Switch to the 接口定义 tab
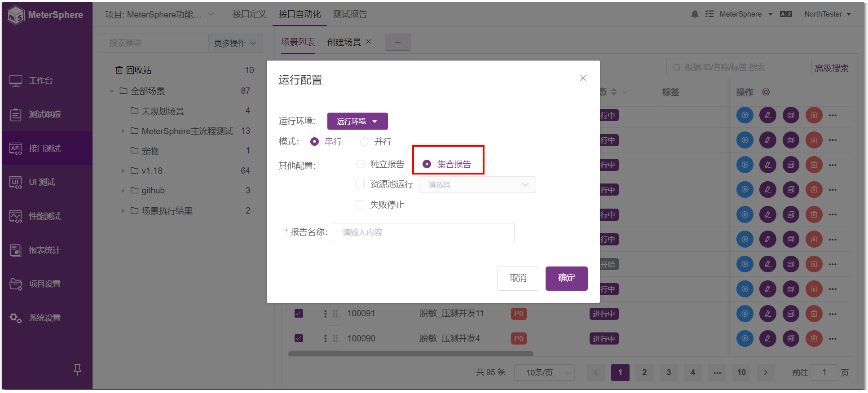 (x=249, y=14)
